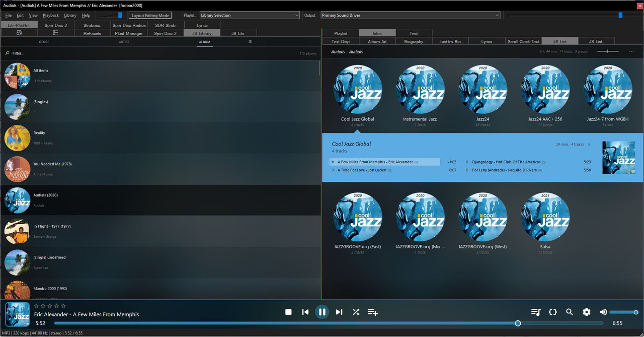Select In Flight - 1977 album
The height and width of the screenshot is (337, 644).
pyautogui.click(x=160, y=231)
